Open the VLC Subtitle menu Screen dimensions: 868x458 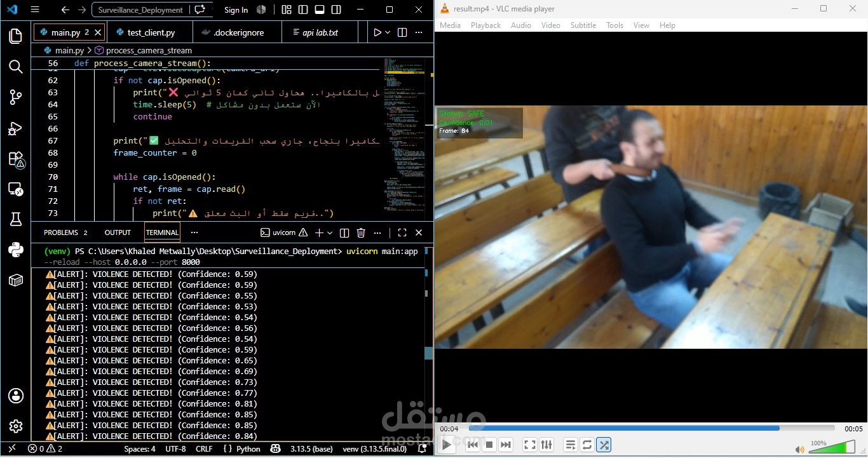pyautogui.click(x=583, y=25)
